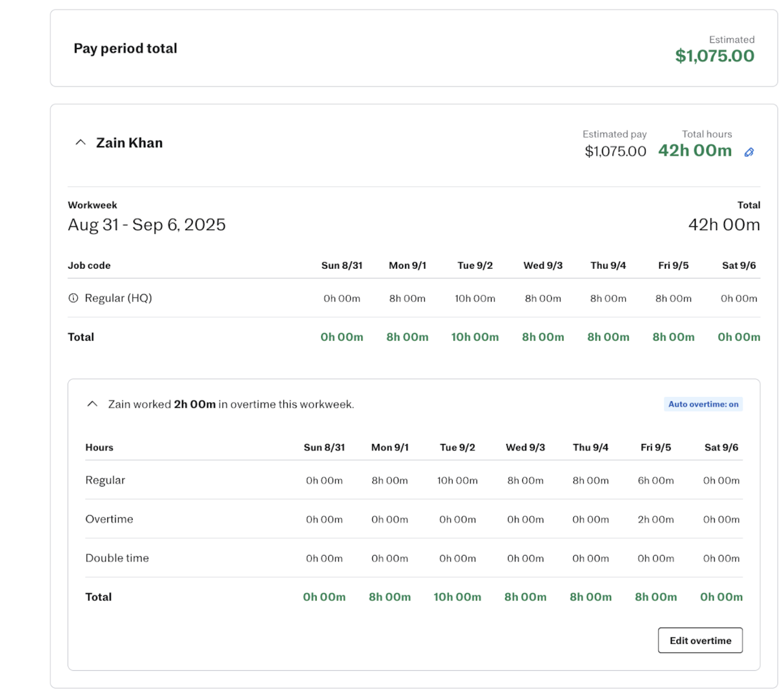
Task: Select the Double time row label
Action: (117, 558)
